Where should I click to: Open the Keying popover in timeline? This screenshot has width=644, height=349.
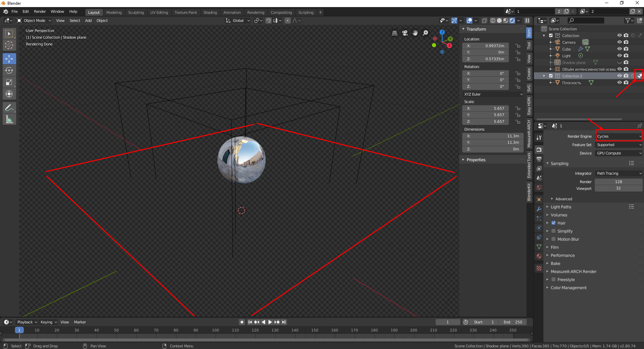(x=49, y=322)
